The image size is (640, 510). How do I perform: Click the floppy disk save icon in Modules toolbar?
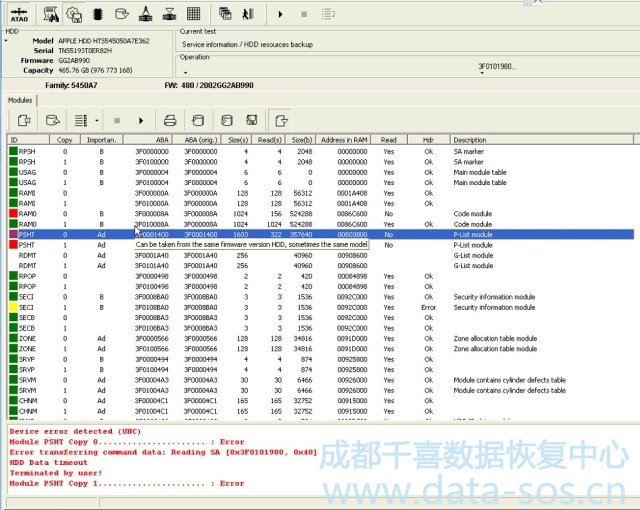point(251,120)
